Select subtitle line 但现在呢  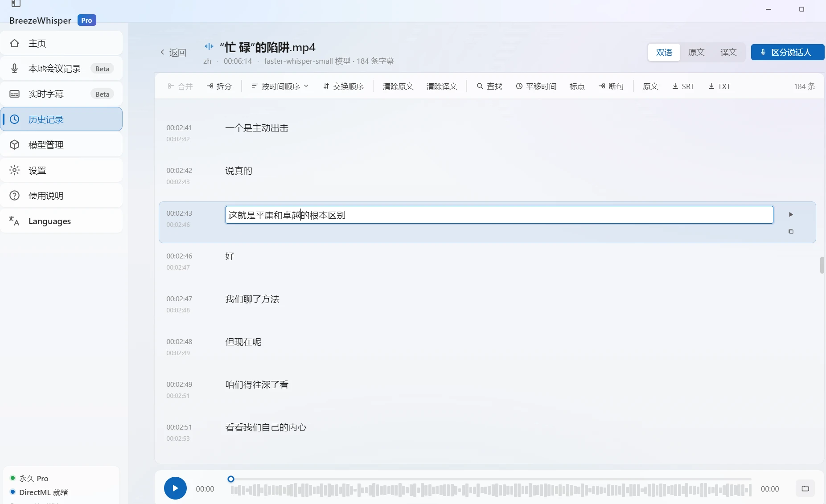click(243, 342)
